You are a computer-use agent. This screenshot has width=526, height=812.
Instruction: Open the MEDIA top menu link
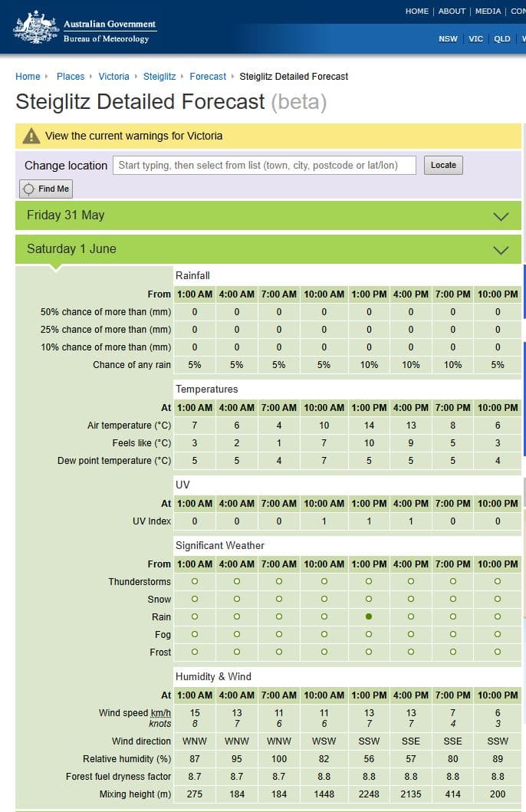488,12
